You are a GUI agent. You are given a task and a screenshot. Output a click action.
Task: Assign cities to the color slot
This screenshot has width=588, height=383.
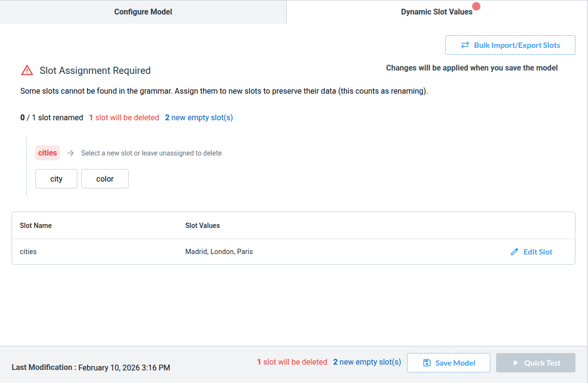(x=105, y=179)
